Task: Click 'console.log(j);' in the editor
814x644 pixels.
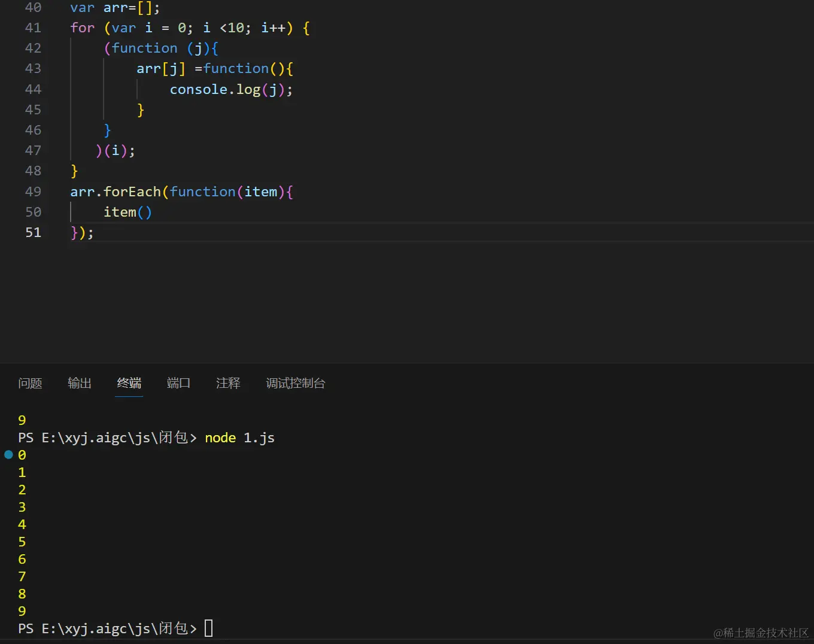Action: [231, 90]
